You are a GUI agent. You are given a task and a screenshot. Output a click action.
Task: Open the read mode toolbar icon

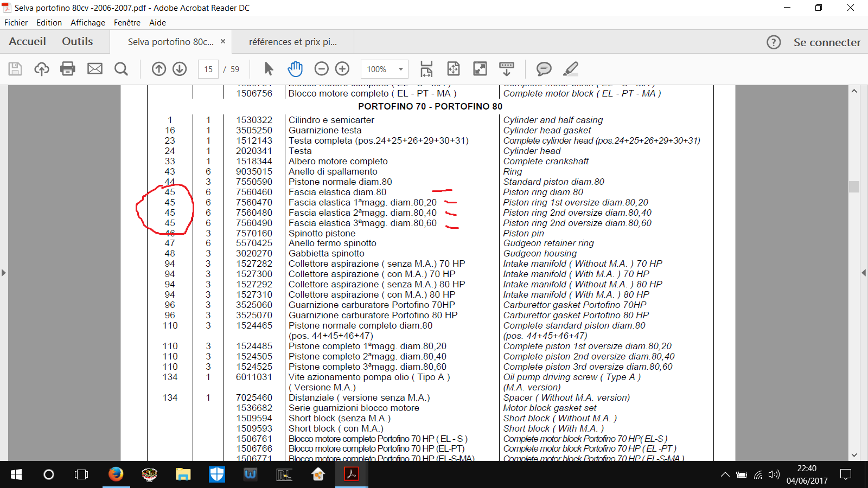coord(507,69)
